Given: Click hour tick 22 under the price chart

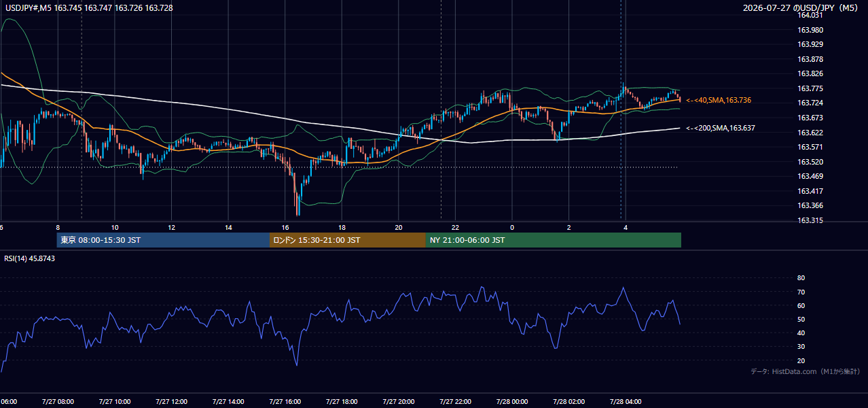Looking at the screenshot, I should pyautogui.click(x=455, y=227).
